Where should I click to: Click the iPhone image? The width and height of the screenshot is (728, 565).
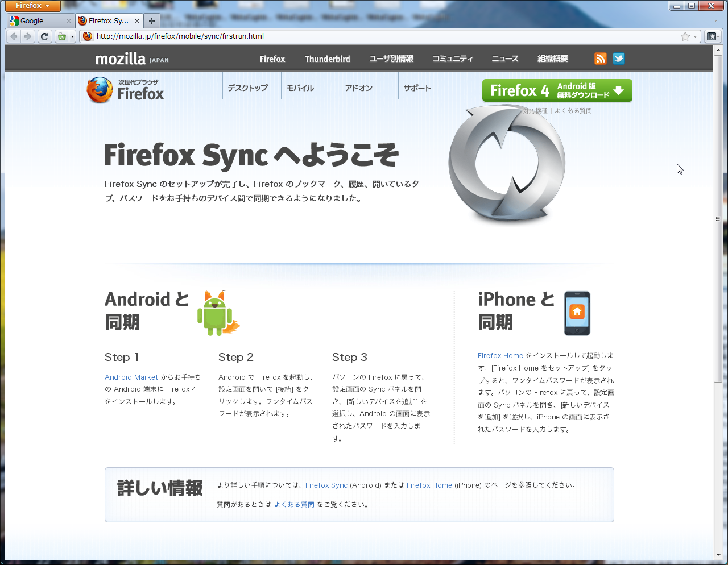[577, 313]
